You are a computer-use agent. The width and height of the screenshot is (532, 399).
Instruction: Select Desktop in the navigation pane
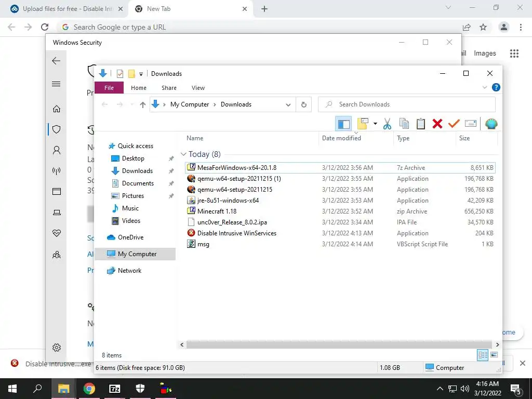click(133, 158)
